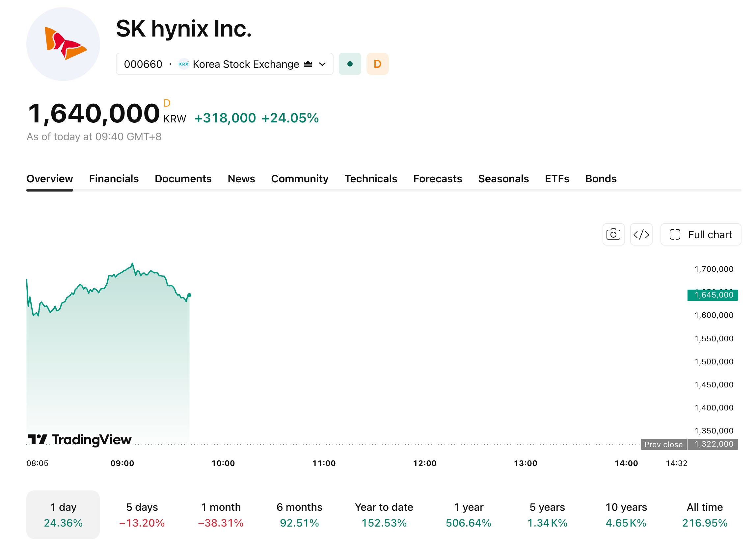Click the small D superscript next to price

click(x=167, y=103)
